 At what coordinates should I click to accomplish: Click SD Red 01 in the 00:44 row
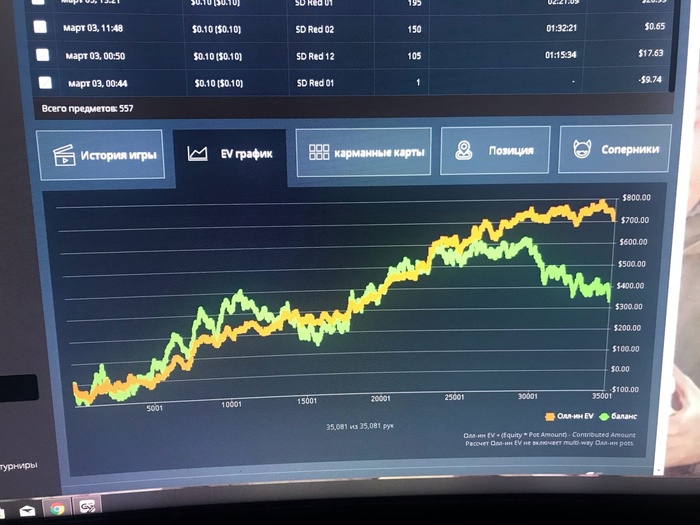315,83
